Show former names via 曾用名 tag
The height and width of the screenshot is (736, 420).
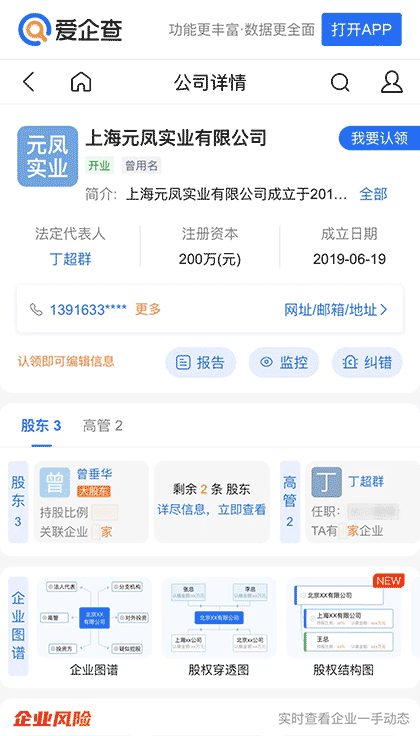tap(141, 165)
